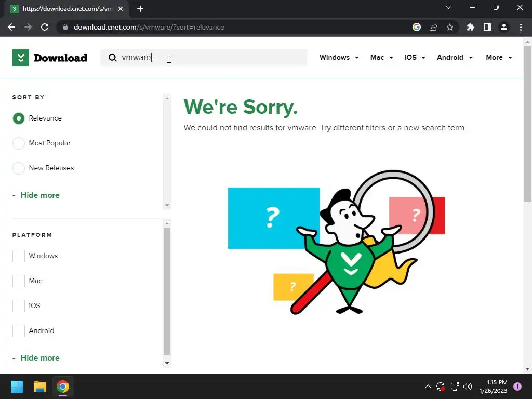Select Relevance sort option
532x399 pixels.
19,118
